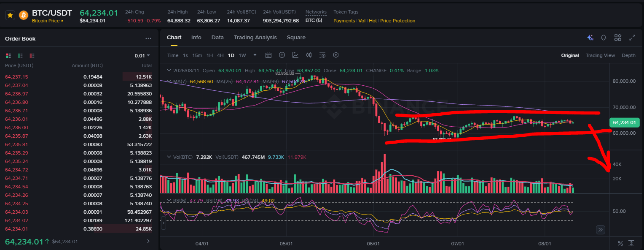Click the auto-fit scale icon beside percent

pyautogui.click(x=631, y=243)
